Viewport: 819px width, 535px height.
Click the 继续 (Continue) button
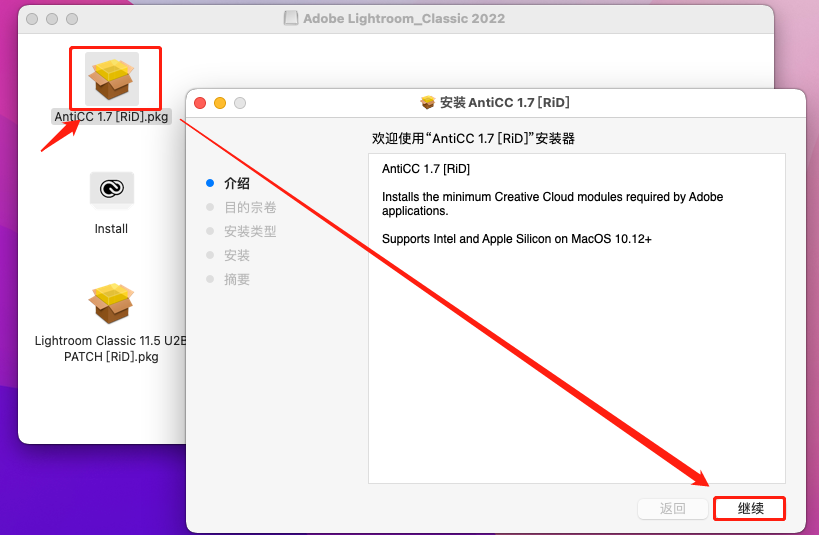pos(750,508)
